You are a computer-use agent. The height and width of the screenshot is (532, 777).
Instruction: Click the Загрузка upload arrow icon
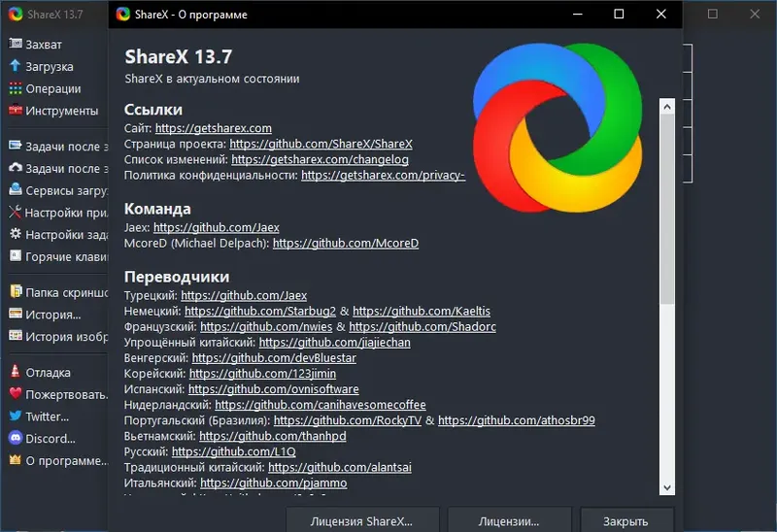(16, 66)
